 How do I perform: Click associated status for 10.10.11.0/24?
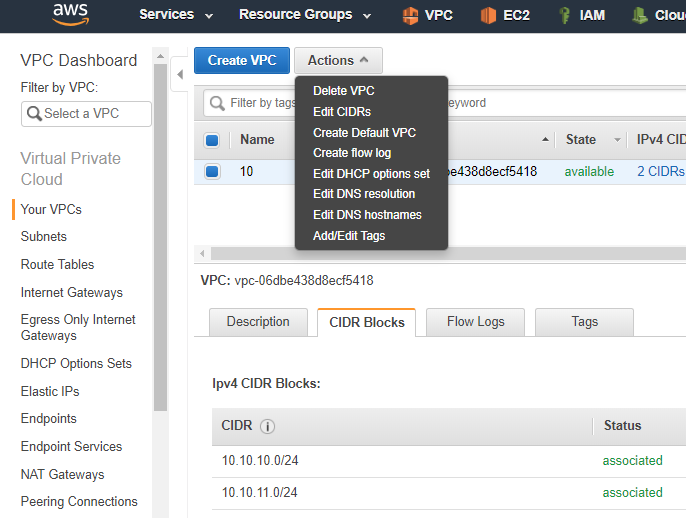632,492
